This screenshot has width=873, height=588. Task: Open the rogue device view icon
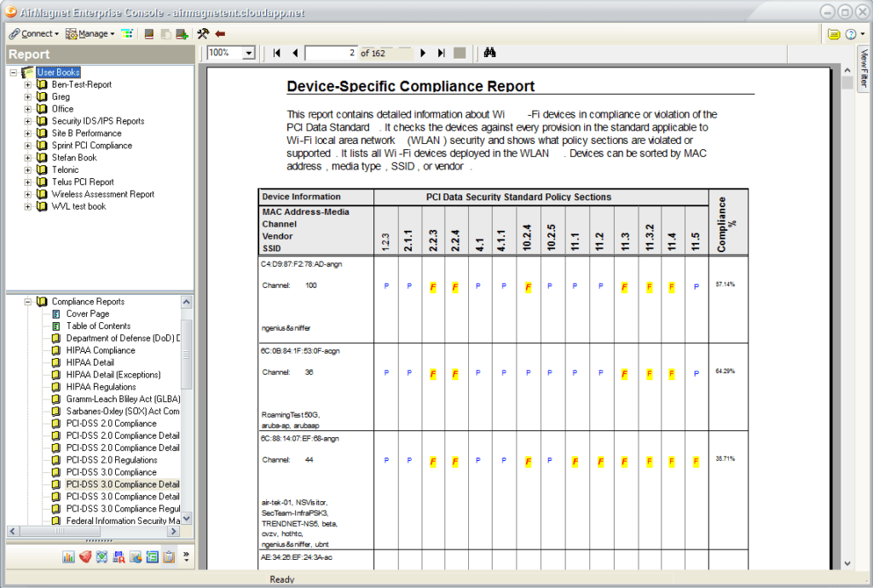(119, 556)
